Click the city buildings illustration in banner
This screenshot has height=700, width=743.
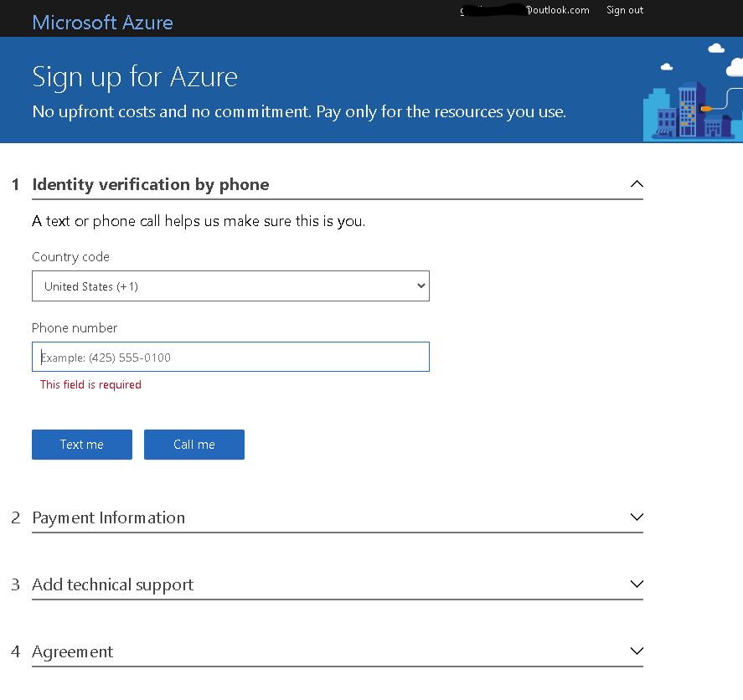click(687, 113)
